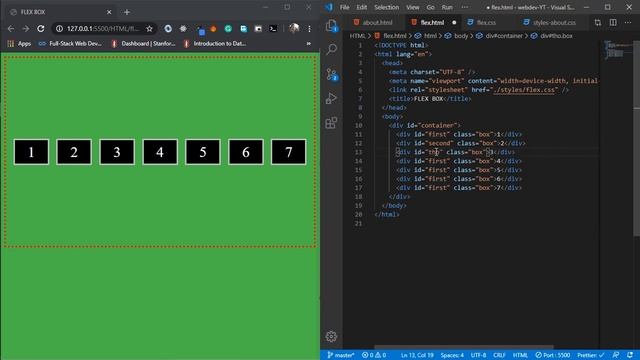
Task: Open the Manage gear in activity bar
Action: tap(331, 336)
